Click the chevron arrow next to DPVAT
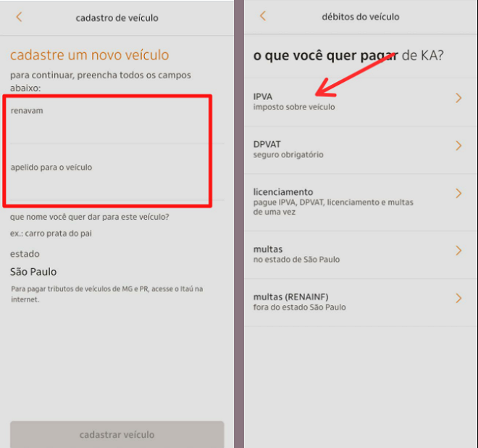The image size is (478, 448). 458,146
